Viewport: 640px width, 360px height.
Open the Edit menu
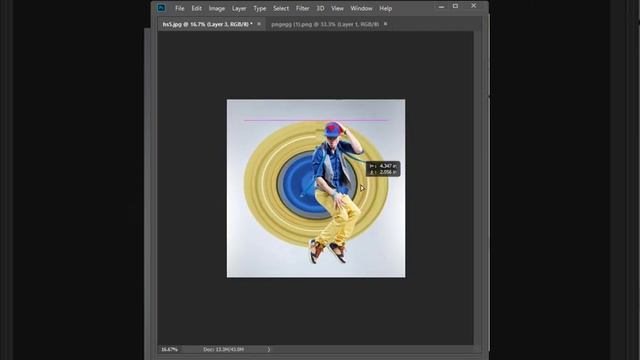coord(196,8)
